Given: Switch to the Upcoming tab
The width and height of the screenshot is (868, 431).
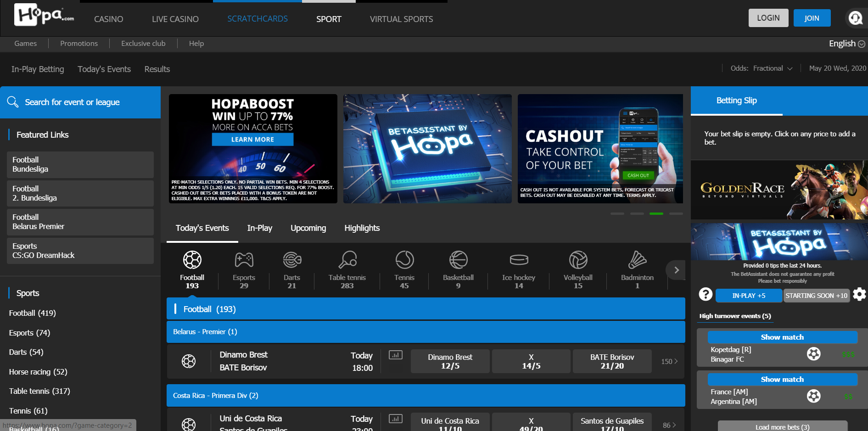Looking at the screenshot, I should click(x=308, y=228).
